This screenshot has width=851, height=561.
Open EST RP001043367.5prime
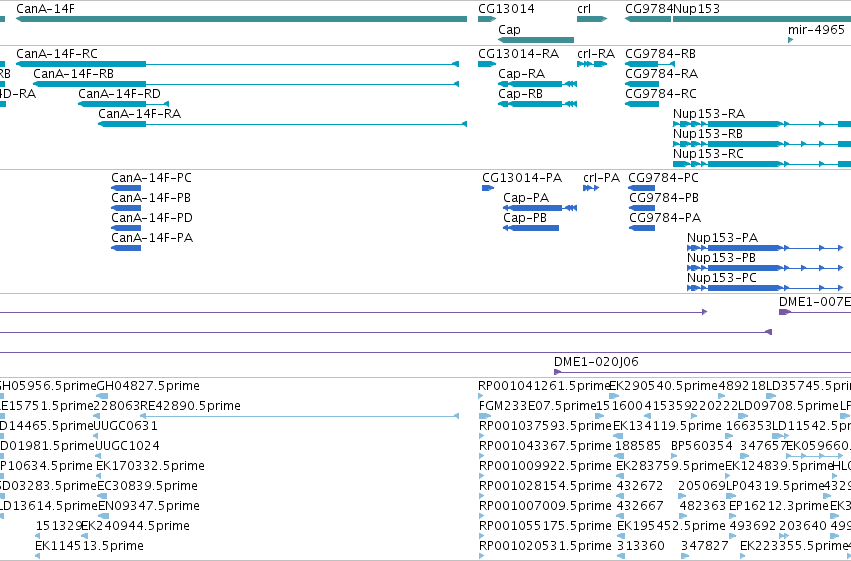[481, 456]
